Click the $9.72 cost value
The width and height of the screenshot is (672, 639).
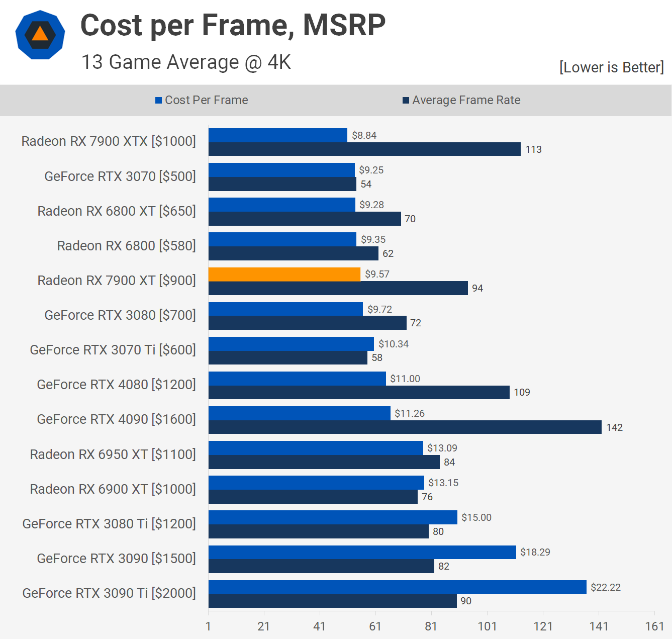pos(379,309)
